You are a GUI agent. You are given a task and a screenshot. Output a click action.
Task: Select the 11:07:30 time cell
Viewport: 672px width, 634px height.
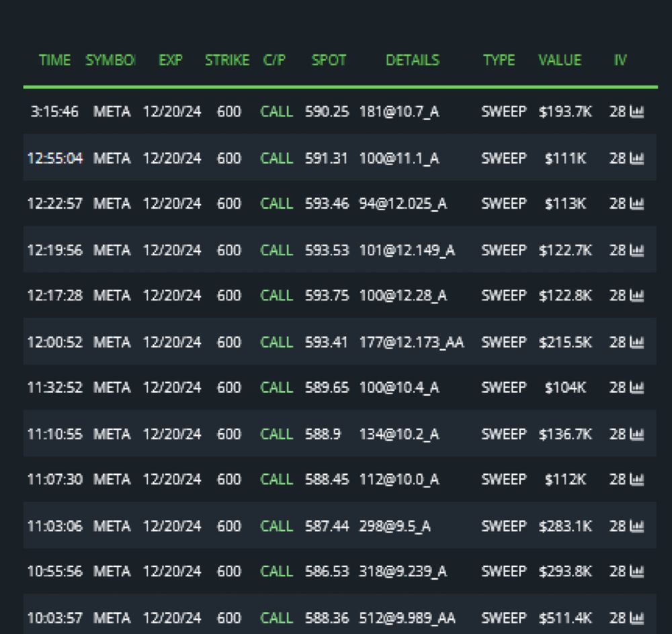pos(55,480)
